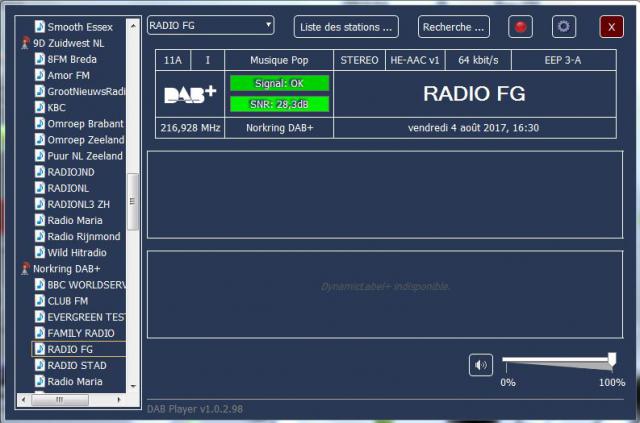Click the music note icon beside Omroep Brabant
Viewport: 640px width, 423px height.
pos(40,123)
